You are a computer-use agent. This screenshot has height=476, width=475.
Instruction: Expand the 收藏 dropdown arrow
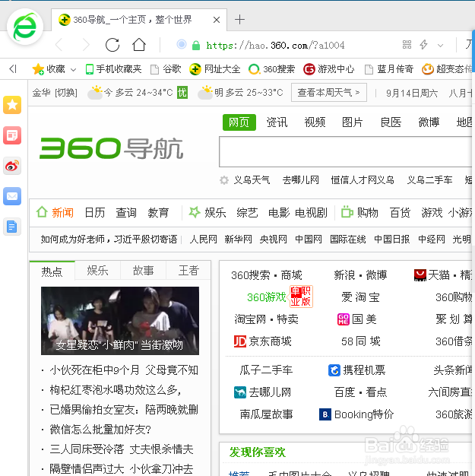(x=73, y=70)
